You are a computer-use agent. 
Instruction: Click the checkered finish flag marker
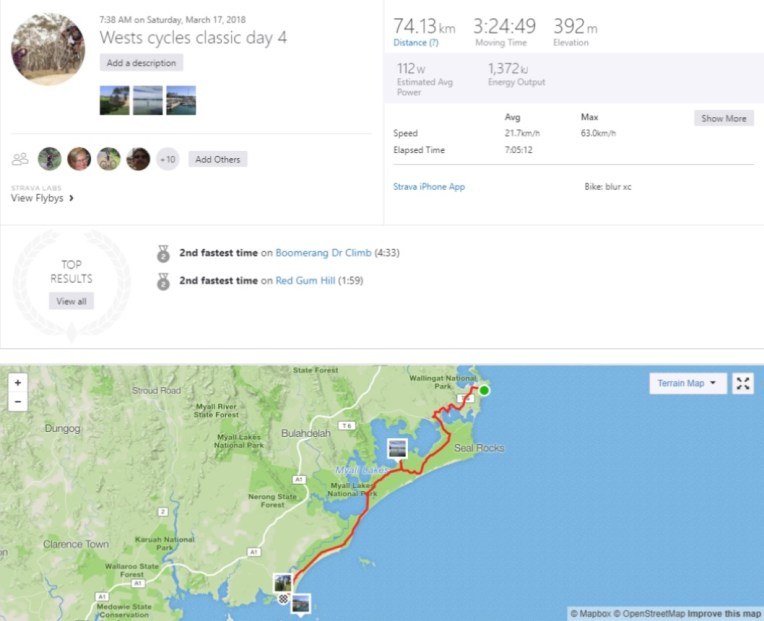click(x=283, y=600)
